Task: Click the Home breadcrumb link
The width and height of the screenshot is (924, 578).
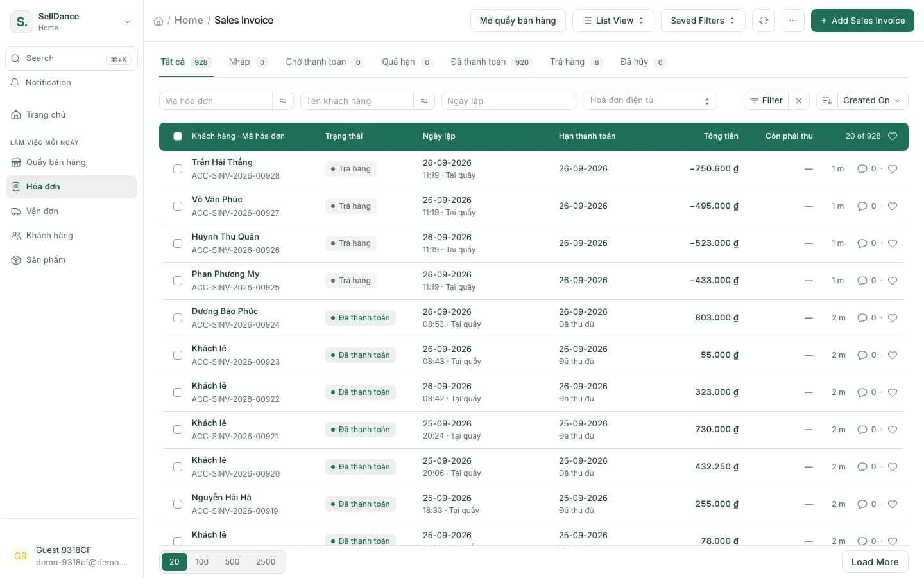Action: click(189, 21)
